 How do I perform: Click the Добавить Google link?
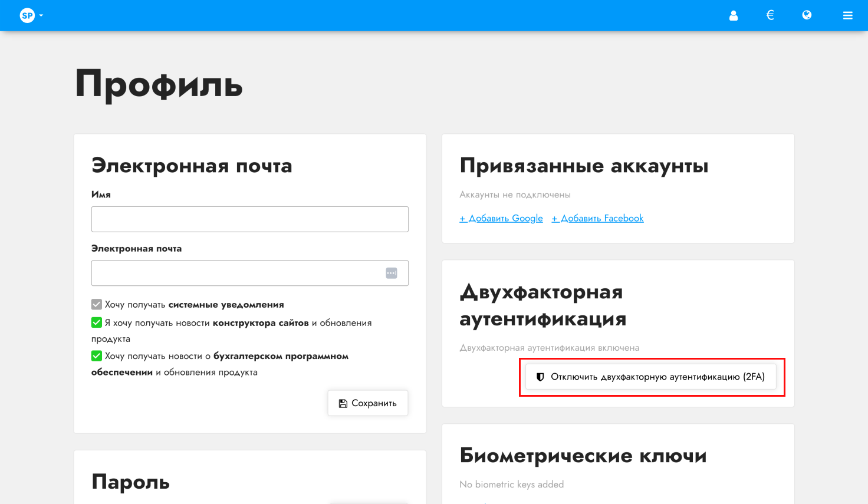[501, 218]
